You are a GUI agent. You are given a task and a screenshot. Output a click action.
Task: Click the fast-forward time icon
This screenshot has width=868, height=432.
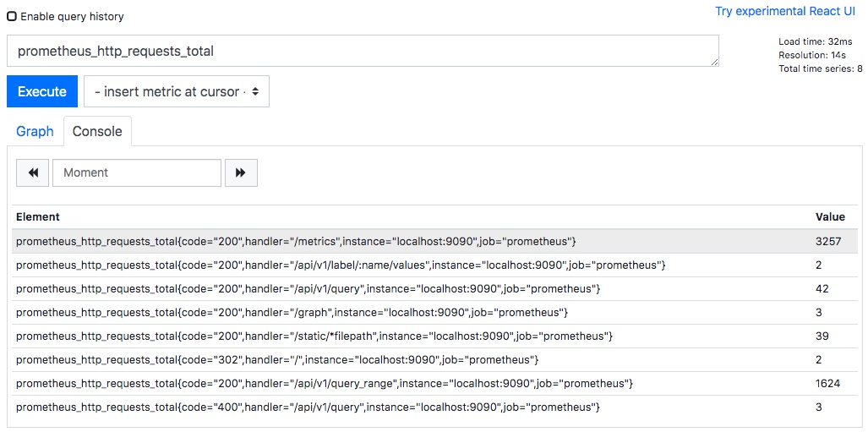click(241, 172)
